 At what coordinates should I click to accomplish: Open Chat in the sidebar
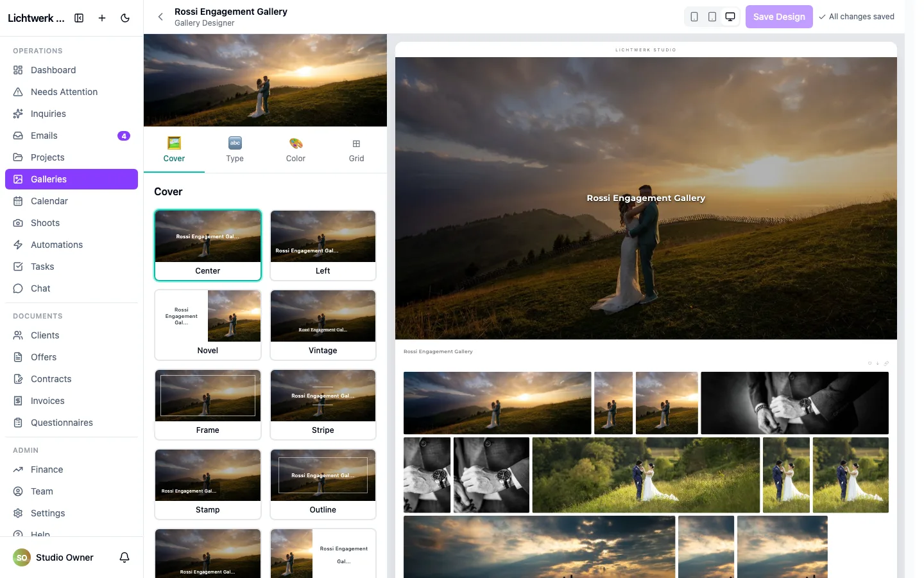[x=71, y=288]
